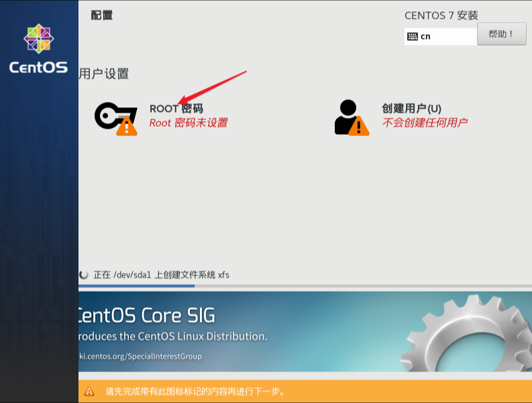Open the ROOT 密码 setting label
Image resolution: width=532 pixels, height=403 pixels.
(176, 109)
